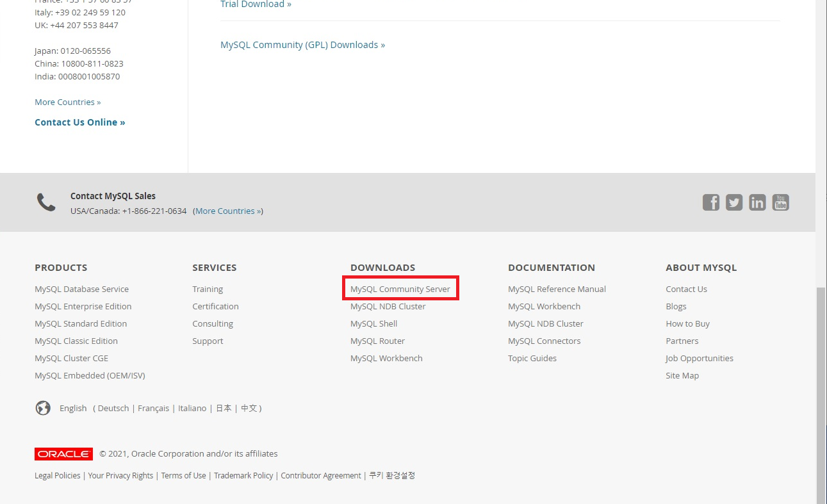Open the MySQL YouTube icon
Image resolution: width=827 pixels, height=504 pixels.
(x=780, y=202)
